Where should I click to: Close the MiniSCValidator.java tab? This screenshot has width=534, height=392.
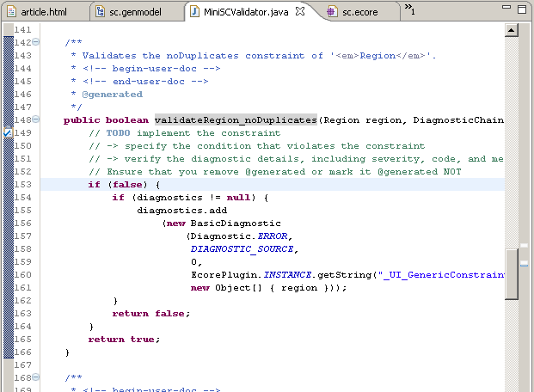pyautogui.click(x=300, y=11)
